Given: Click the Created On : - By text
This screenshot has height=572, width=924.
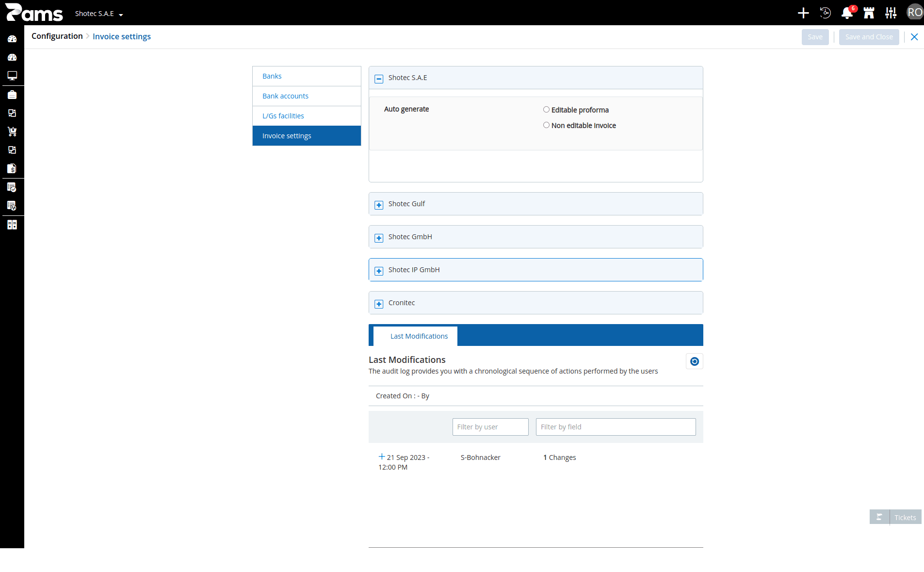Looking at the screenshot, I should click(403, 396).
